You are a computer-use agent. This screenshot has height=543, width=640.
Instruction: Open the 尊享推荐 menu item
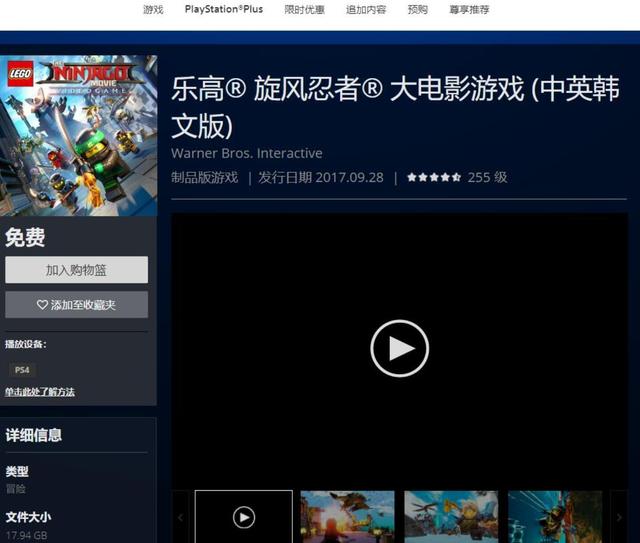469,9
